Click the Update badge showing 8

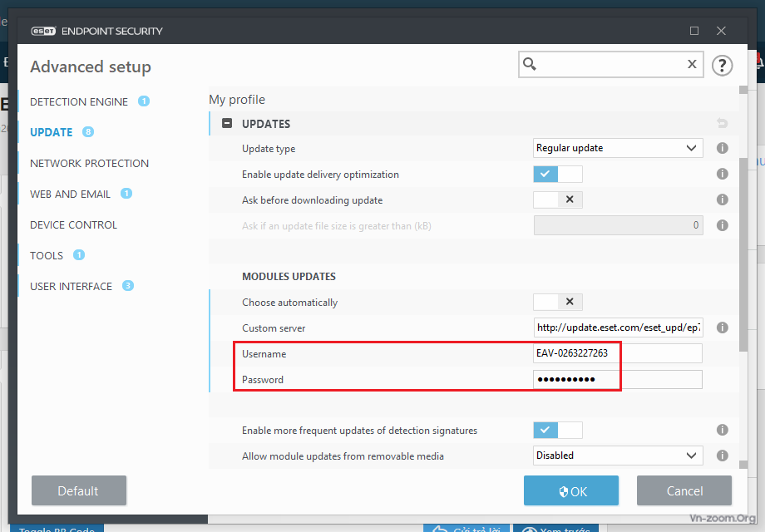(x=88, y=131)
